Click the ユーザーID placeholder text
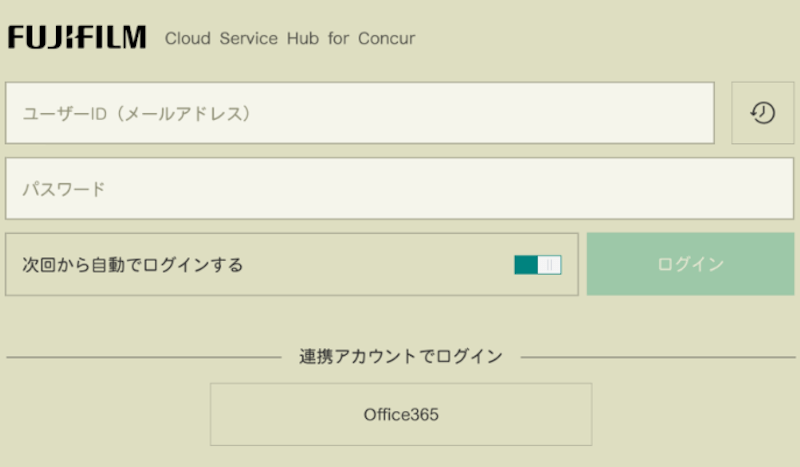800x467 pixels. [136, 113]
